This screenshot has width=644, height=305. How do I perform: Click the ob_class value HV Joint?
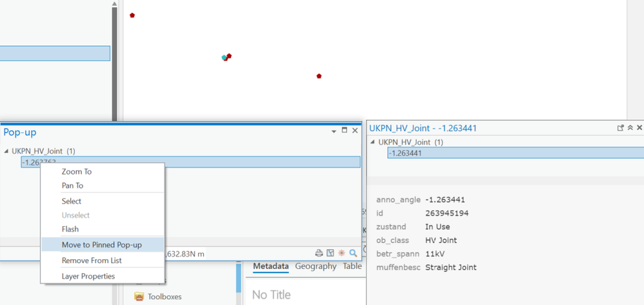(x=441, y=240)
